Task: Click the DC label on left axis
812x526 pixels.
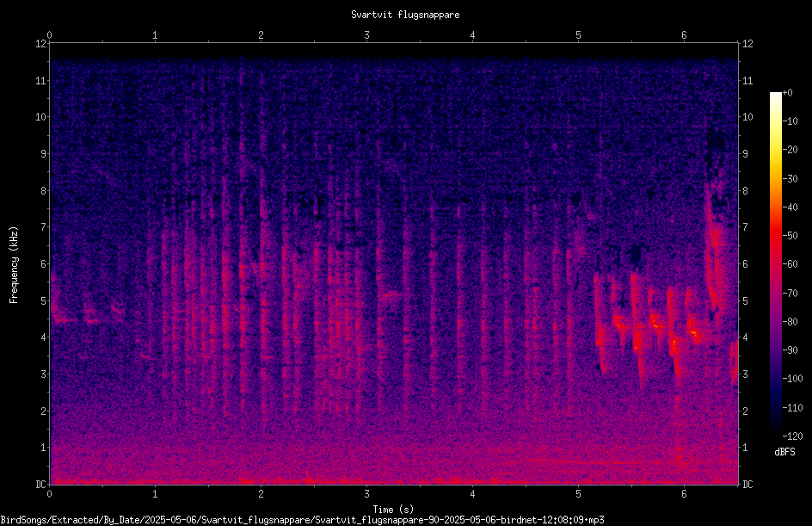Action: pyautogui.click(x=41, y=484)
